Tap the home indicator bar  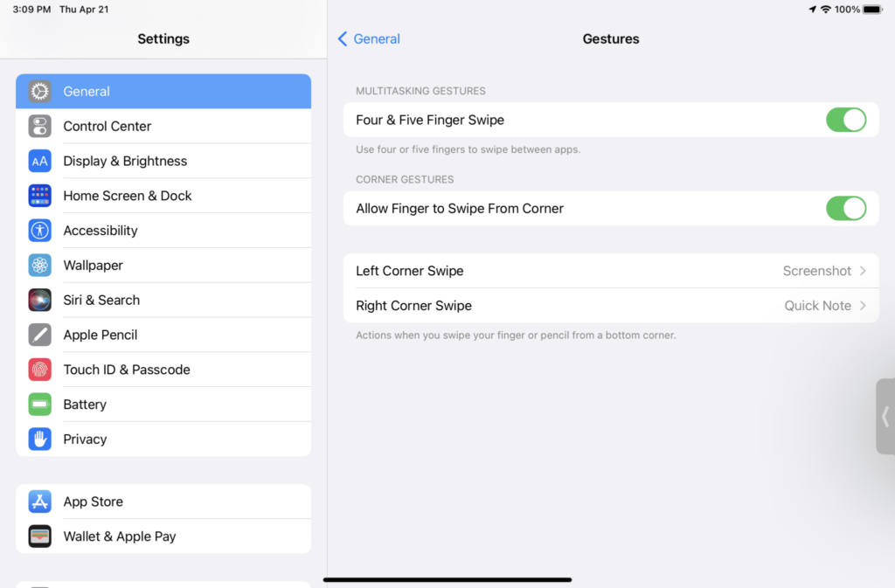(x=447, y=579)
